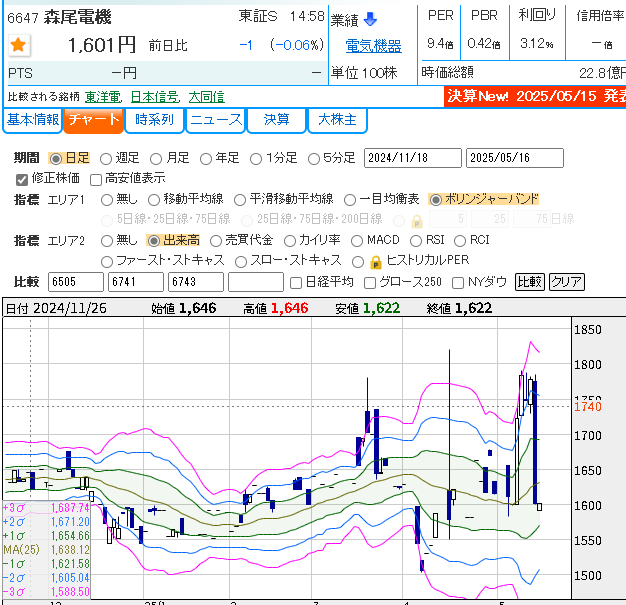This screenshot has height=605, width=626.
Task: Enable the 高安値表示 checkbox
Action: (x=96, y=179)
